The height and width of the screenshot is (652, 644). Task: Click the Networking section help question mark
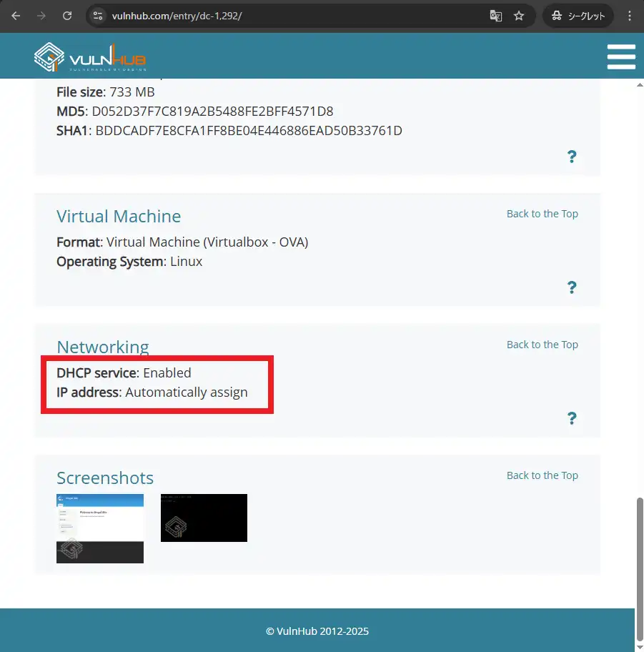click(x=572, y=418)
